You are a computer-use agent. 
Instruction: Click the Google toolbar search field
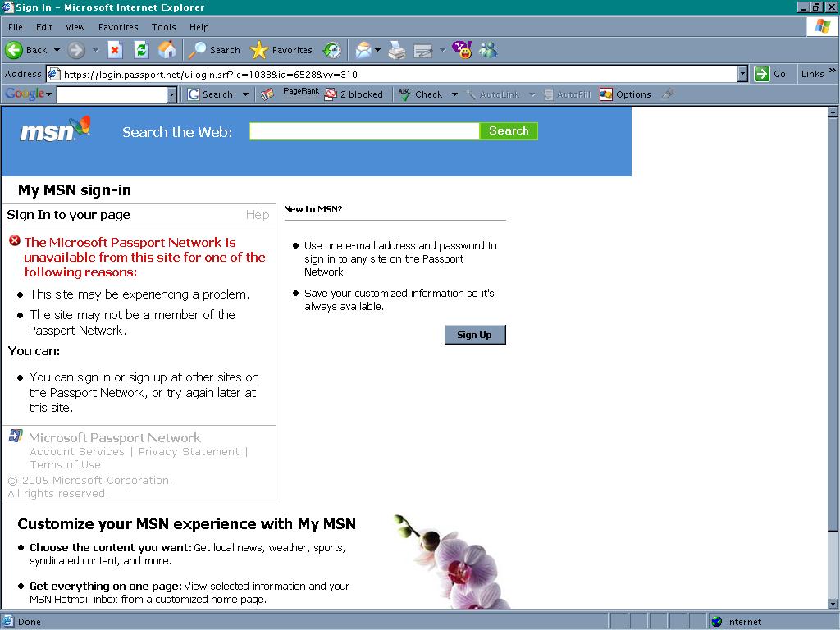click(x=112, y=95)
